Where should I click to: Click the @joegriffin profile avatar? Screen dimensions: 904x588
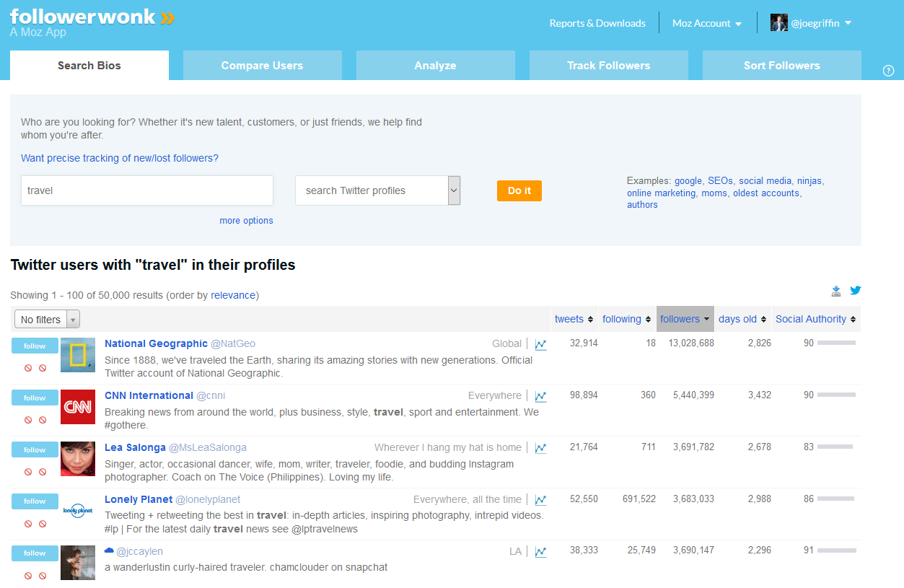click(779, 23)
